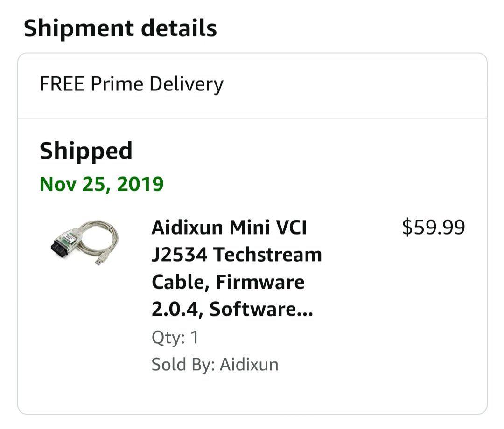Click the word Prime in the delivery row
The height and width of the screenshot is (429, 504).
coord(117,84)
